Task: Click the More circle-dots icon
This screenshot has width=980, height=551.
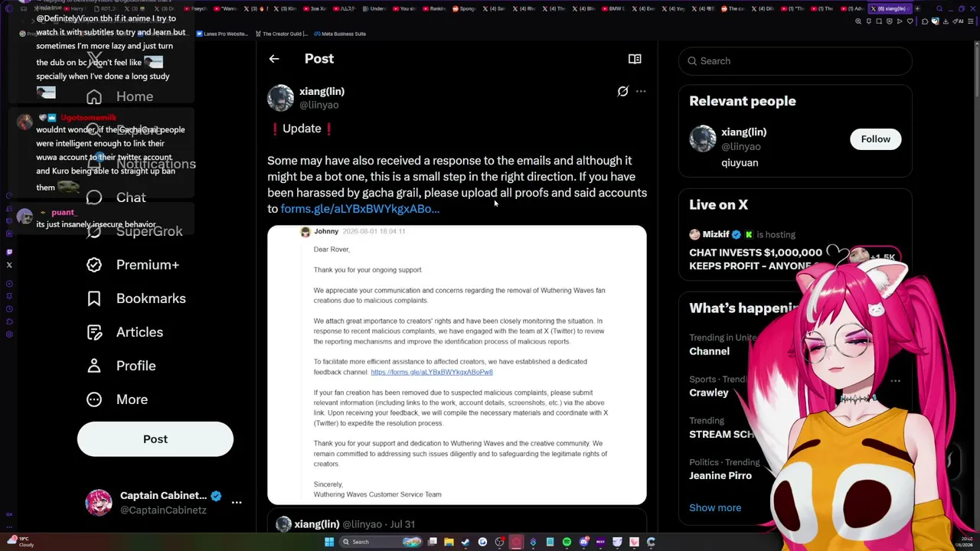Action: (94, 399)
